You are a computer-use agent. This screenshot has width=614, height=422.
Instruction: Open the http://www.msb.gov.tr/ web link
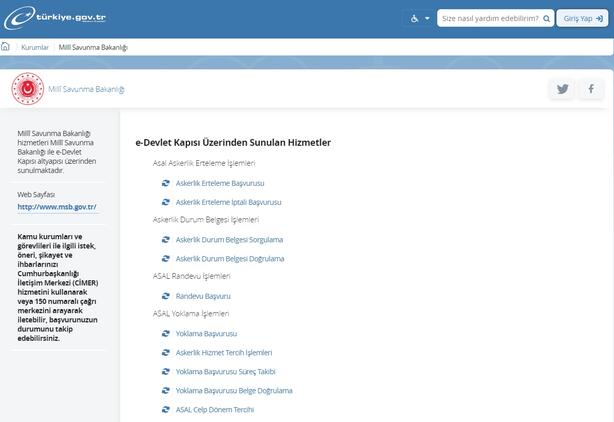point(57,207)
